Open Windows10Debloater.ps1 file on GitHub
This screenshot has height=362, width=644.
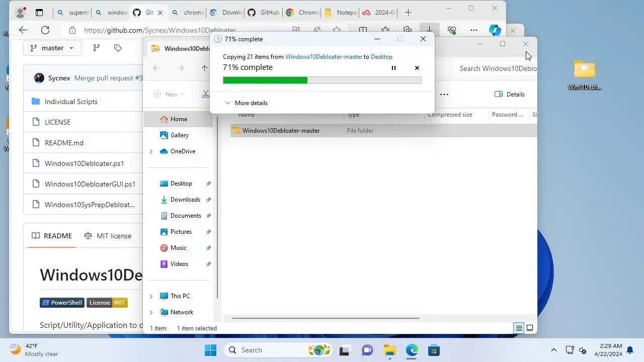(x=84, y=163)
